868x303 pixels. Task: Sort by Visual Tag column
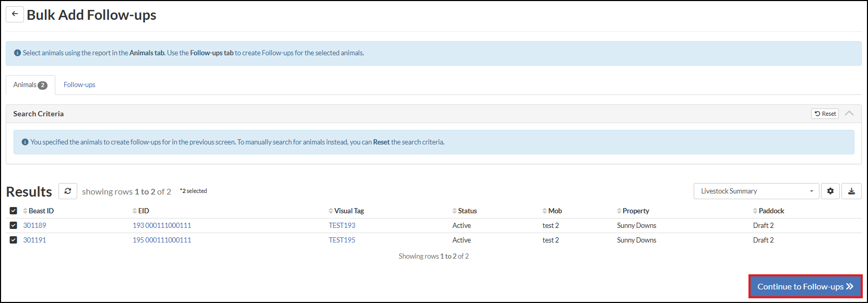coord(347,211)
